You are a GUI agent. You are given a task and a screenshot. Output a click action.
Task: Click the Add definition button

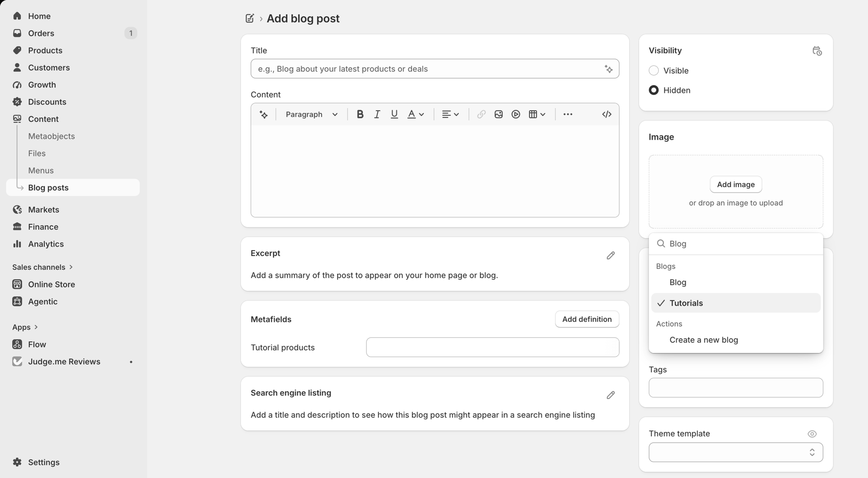587,319
